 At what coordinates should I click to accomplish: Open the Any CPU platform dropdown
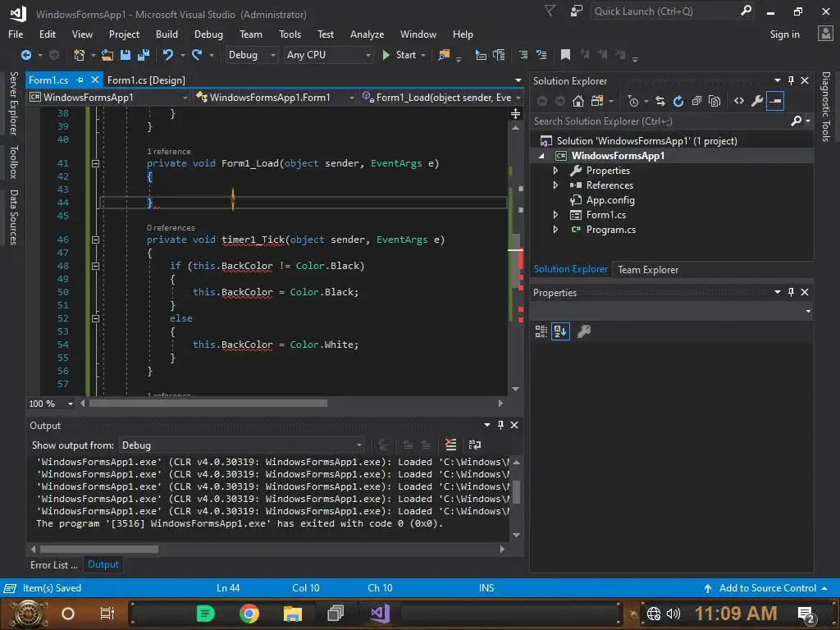pyautogui.click(x=328, y=55)
